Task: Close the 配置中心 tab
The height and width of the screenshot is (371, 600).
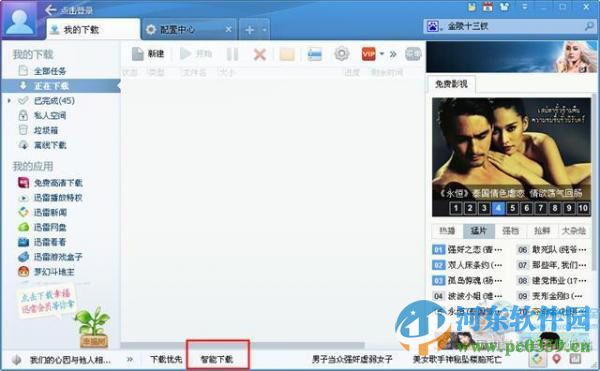Action: coord(228,29)
